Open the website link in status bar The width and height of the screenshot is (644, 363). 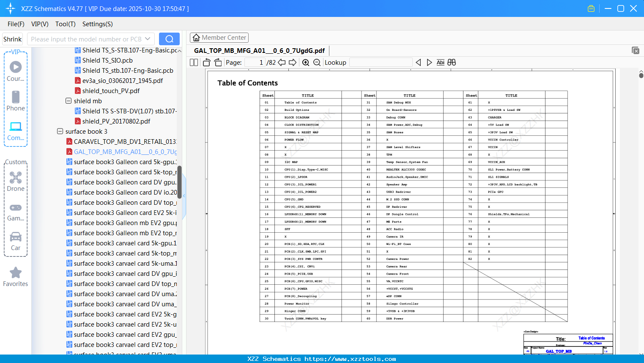click(350, 359)
